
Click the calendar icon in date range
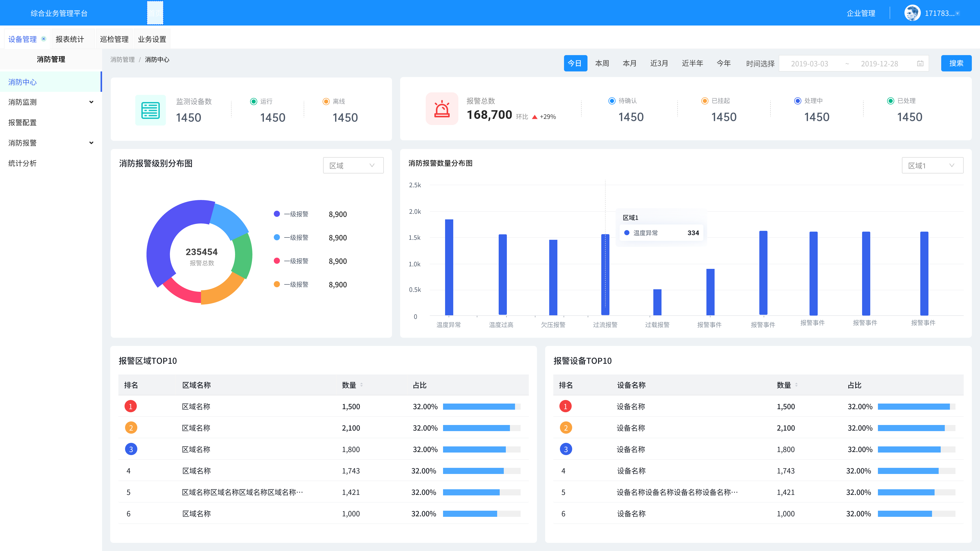920,64
